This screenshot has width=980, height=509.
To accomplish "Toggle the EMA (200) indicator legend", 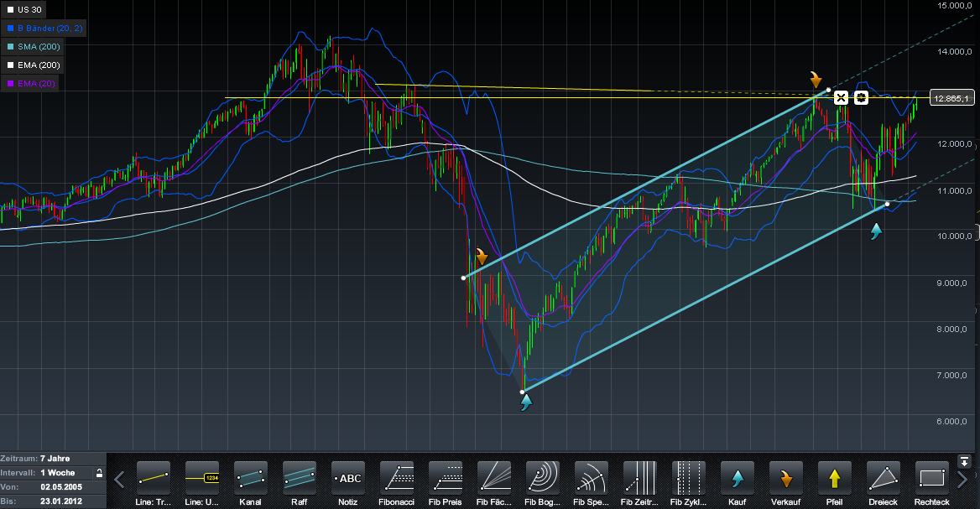I will point(33,65).
